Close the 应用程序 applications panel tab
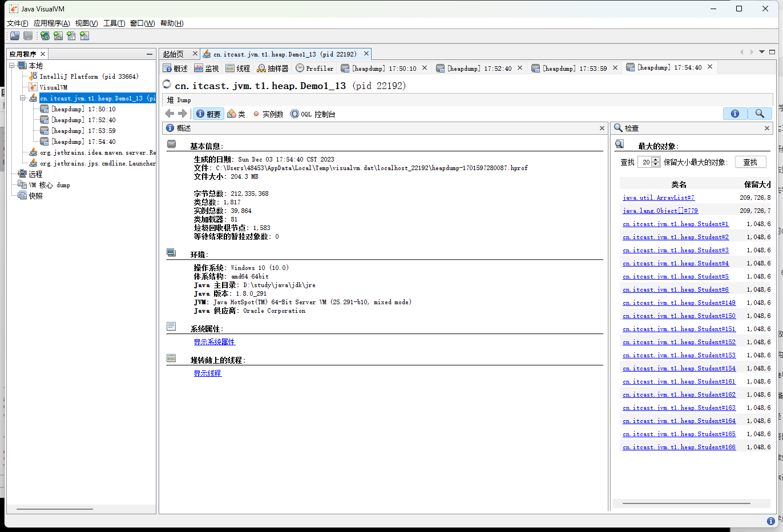This screenshot has width=783, height=532. (42, 54)
